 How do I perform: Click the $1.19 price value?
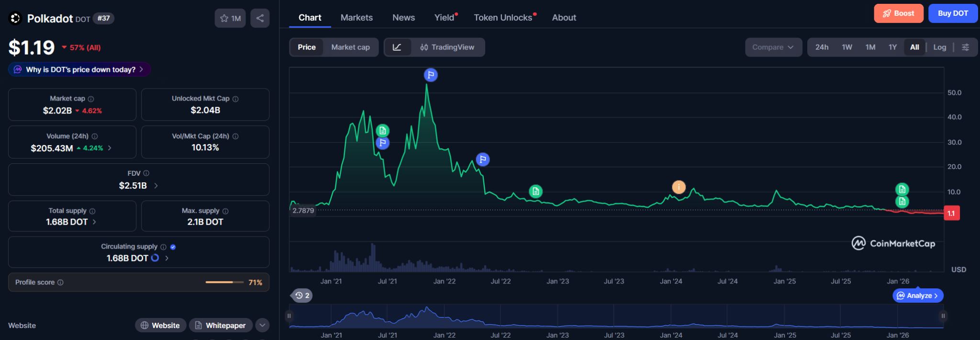32,48
